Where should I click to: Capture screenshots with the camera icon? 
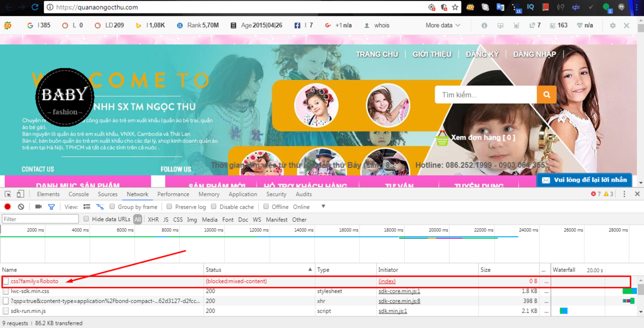click(38, 207)
